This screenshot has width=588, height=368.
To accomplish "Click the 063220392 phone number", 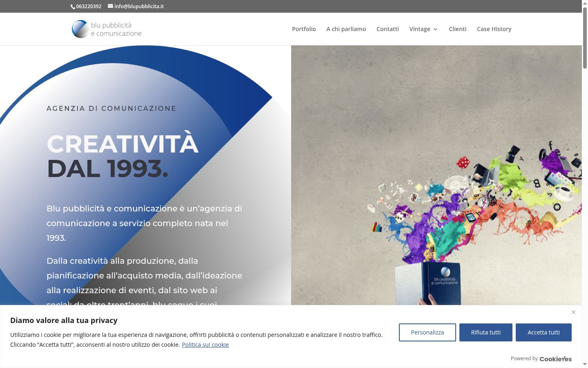I will tap(89, 7).
